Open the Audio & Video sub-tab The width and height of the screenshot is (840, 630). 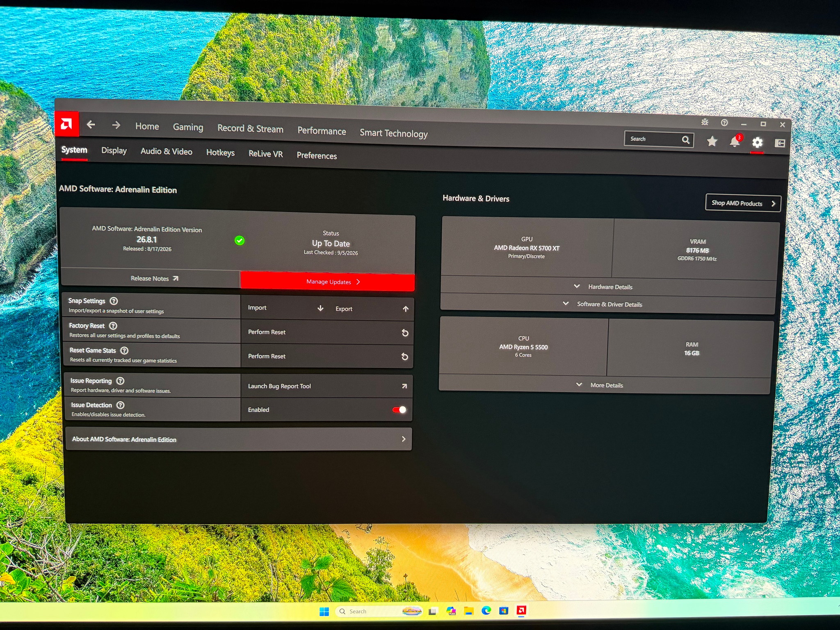[167, 152]
